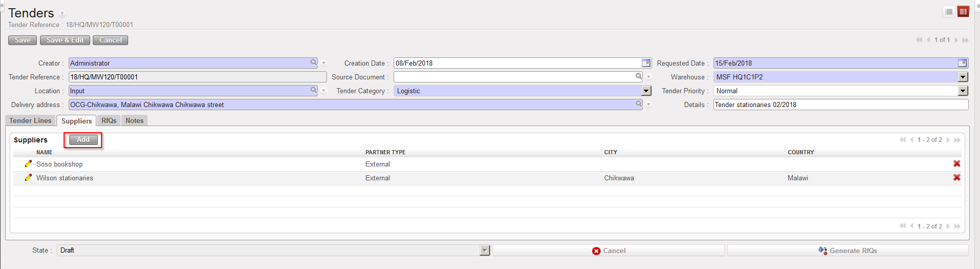Click the Generate RfQs button
The width and height of the screenshot is (980, 269).
[x=848, y=251]
